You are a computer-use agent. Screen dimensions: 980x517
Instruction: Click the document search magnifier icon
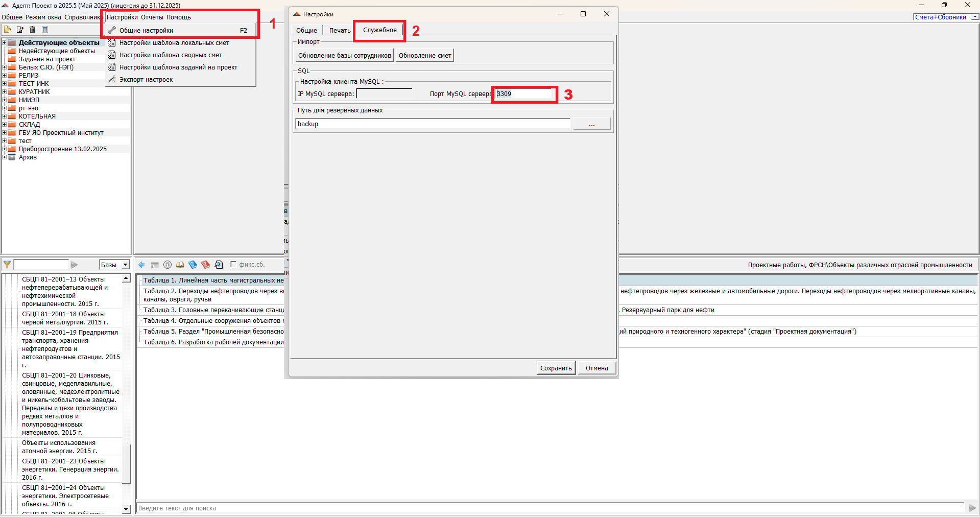click(x=219, y=265)
